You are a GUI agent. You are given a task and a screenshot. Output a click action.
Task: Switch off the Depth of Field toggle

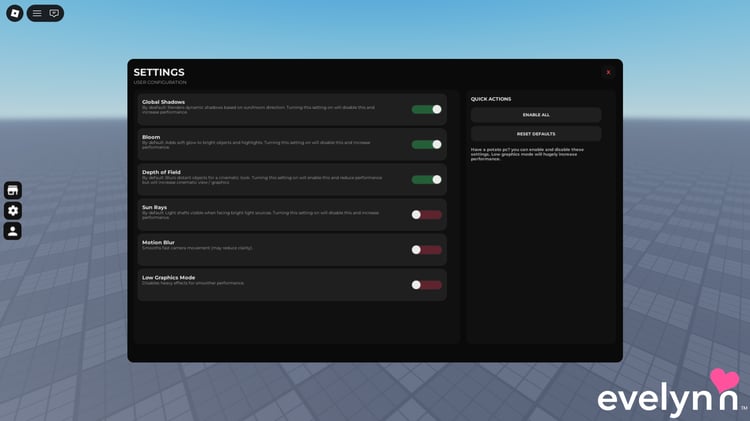427,179
